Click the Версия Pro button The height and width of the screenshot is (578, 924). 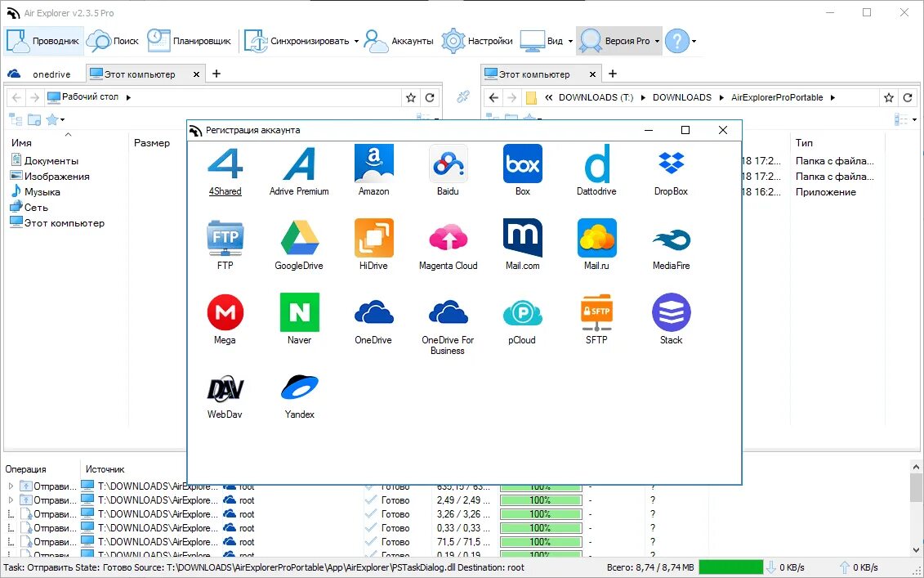click(x=614, y=41)
